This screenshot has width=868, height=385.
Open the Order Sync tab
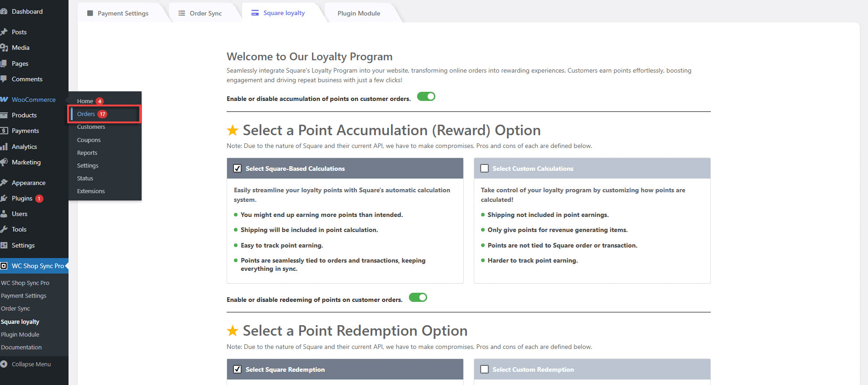(205, 13)
